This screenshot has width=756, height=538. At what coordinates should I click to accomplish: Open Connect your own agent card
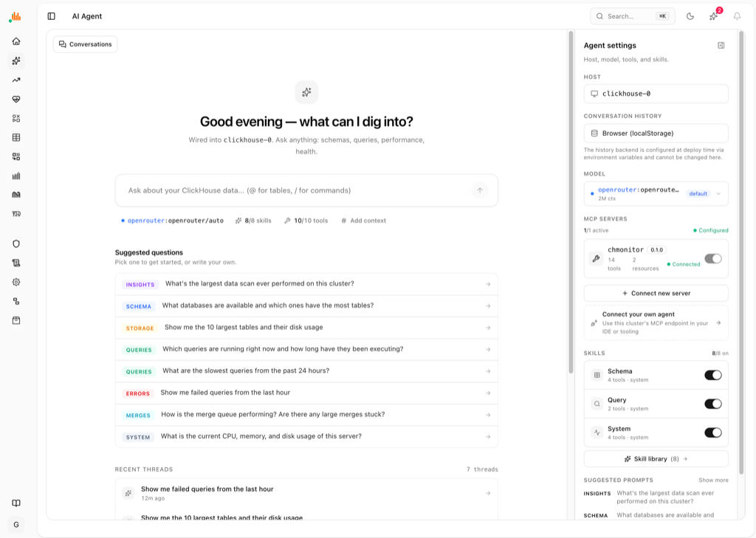(656, 323)
